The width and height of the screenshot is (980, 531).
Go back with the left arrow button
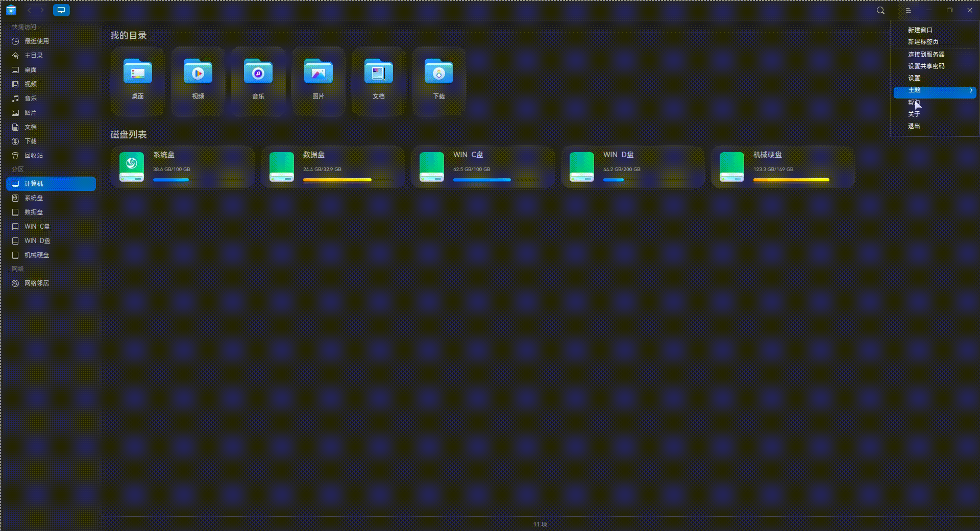pyautogui.click(x=30, y=10)
